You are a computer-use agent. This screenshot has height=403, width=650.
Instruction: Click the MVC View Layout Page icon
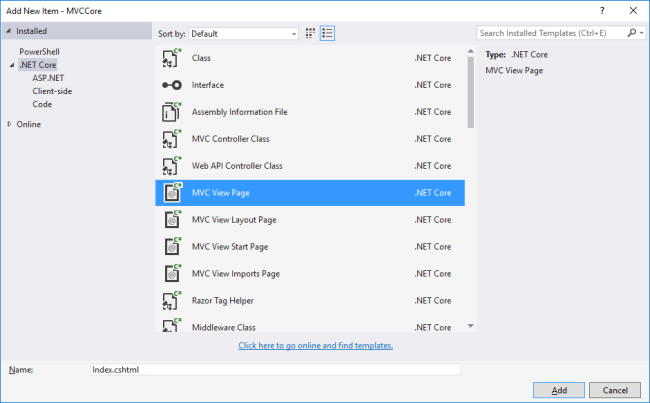[170, 219]
